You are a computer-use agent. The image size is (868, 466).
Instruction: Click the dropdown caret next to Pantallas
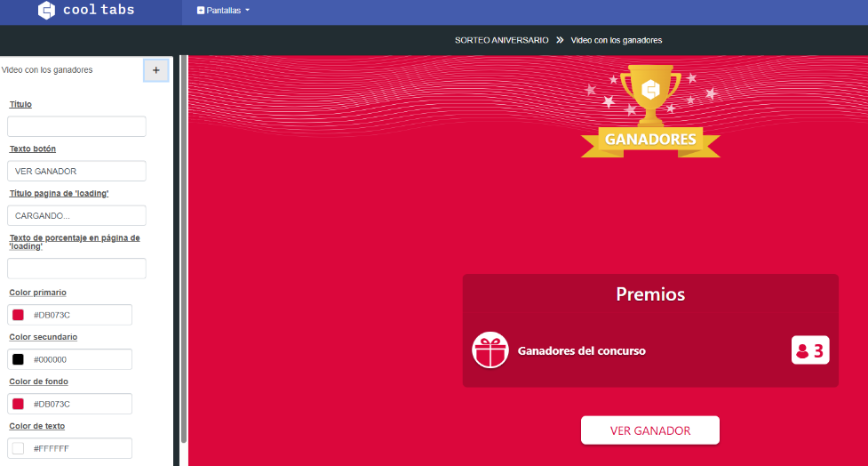click(248, 10)
